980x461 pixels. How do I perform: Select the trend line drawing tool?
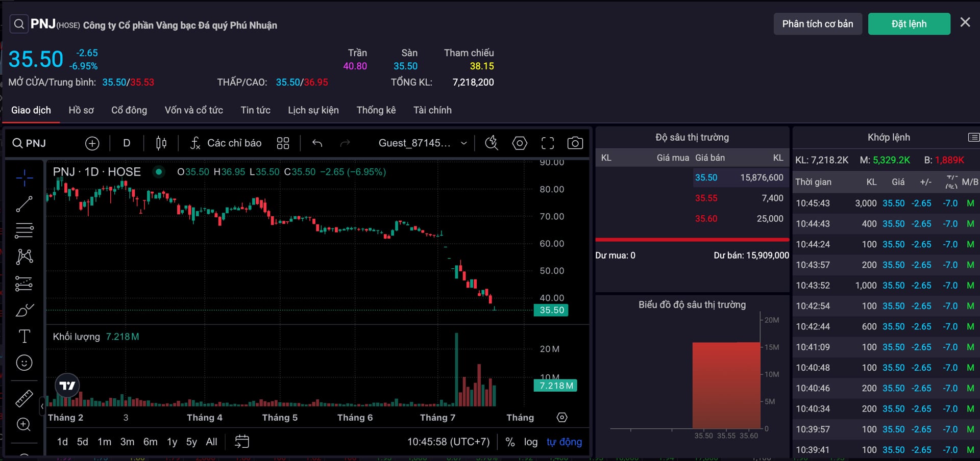pos(24,204)
